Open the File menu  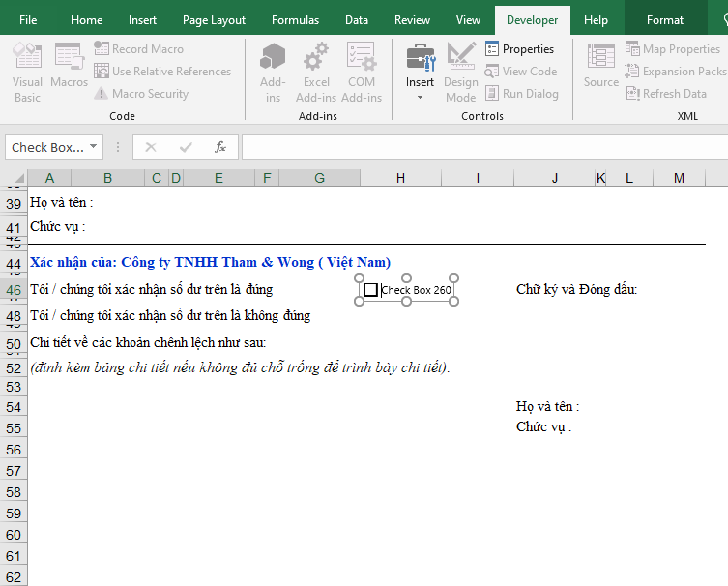pos(29,20)
